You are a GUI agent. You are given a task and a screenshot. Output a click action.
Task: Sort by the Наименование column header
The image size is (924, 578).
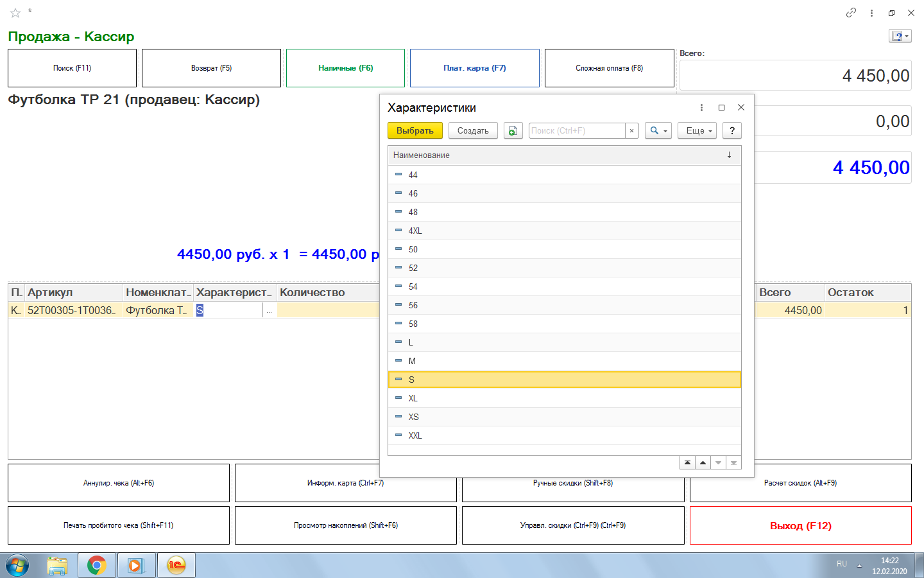[558, 155]
